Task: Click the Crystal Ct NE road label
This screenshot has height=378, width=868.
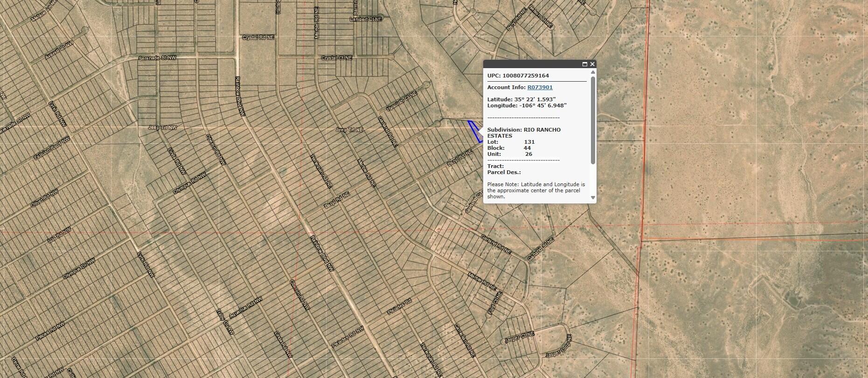Action: point(337,58)
